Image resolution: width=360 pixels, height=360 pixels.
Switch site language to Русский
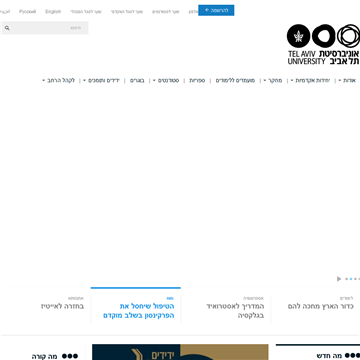(x=27, y=12)
